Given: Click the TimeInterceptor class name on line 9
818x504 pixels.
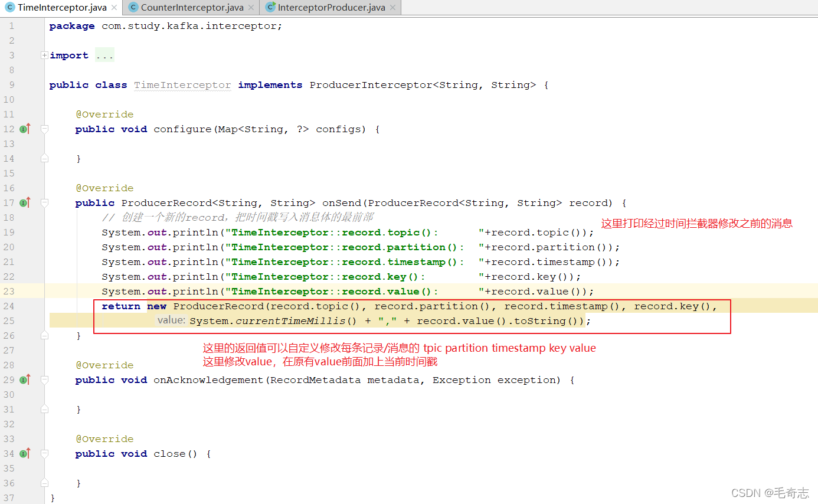Looking at the screenshot, I should click(x=182, y=85).
